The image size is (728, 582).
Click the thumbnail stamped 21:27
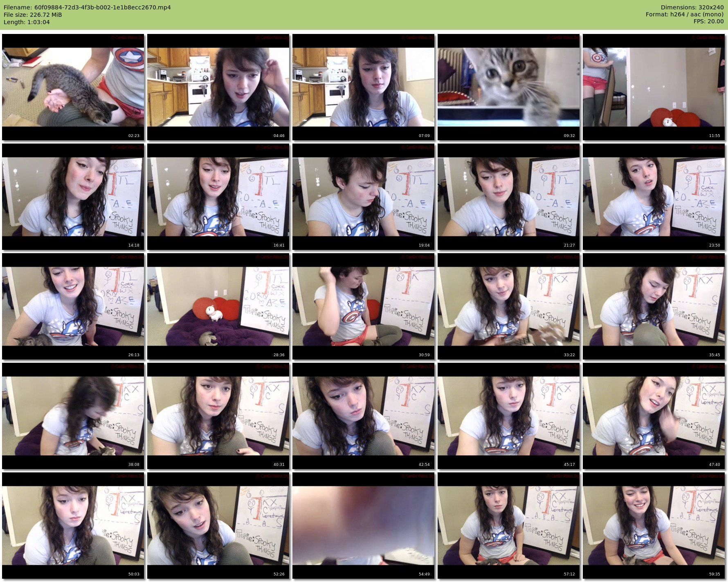509,197
